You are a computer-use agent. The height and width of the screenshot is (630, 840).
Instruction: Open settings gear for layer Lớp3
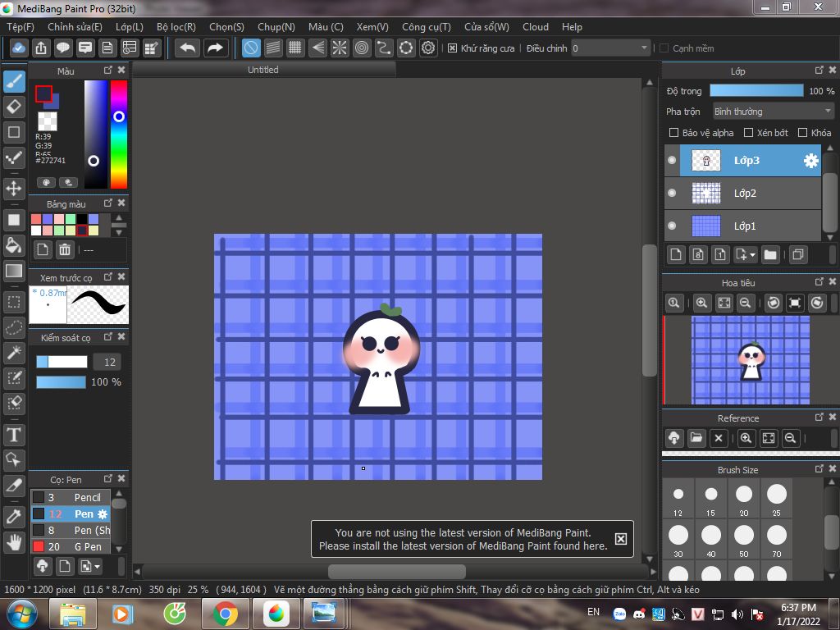[811, 160]
